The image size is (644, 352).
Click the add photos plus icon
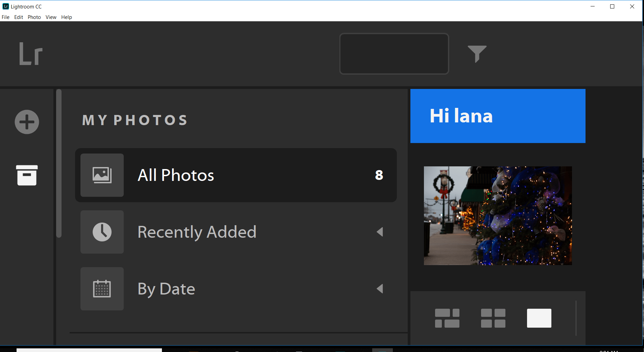pyautogui.click(x=27, y=122)
